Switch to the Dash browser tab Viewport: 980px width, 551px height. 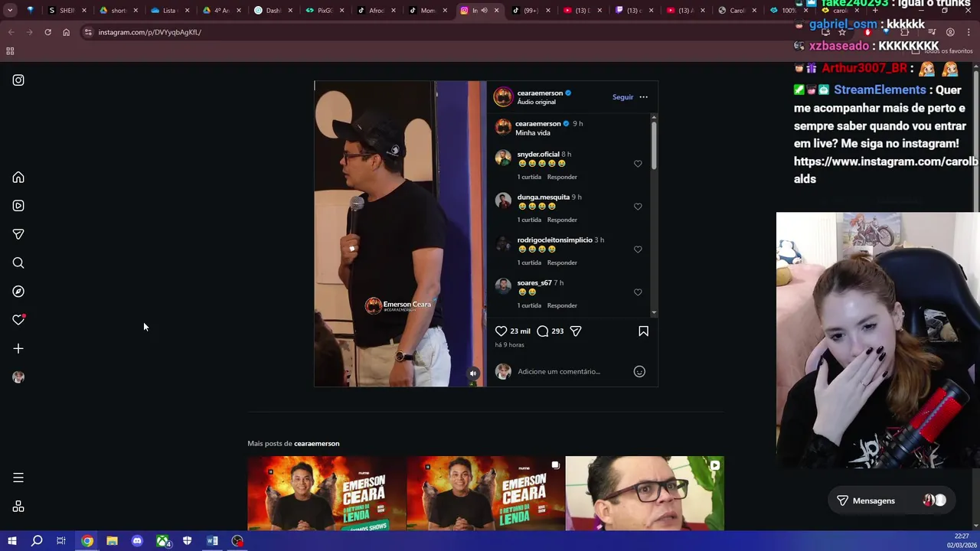click(273, 11)
